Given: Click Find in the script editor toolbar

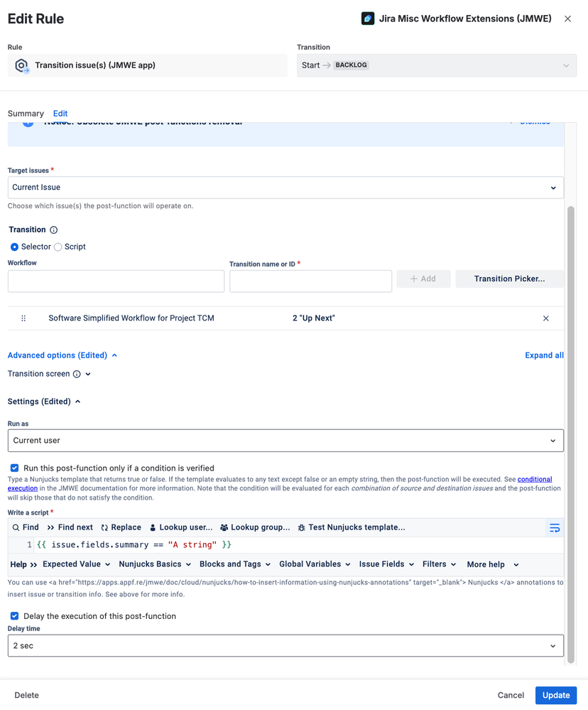Looking at the screenshot, I should tap(26, 527).
